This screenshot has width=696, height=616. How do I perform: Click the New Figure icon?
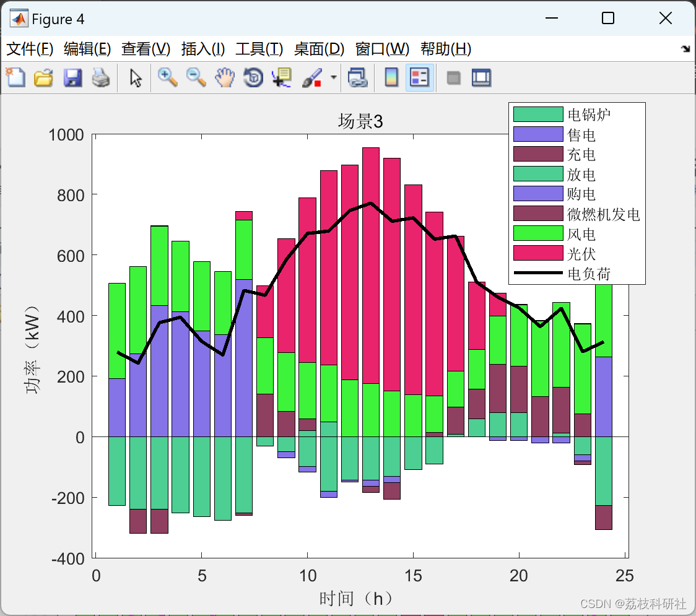tap(16, 77)
